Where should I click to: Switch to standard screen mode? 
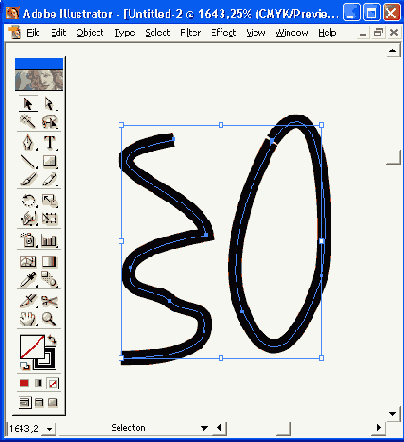(x=25, y=402)
